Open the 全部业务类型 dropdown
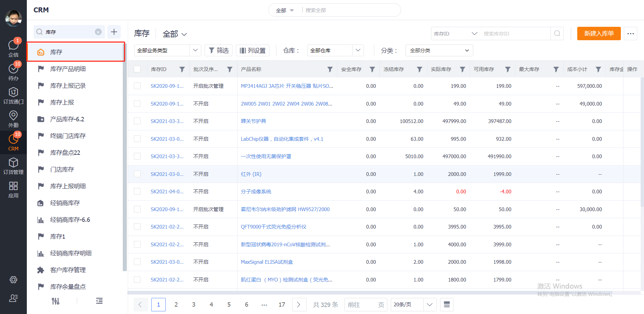Viewport: 644px width, 314px height. (x=167, y=50)
